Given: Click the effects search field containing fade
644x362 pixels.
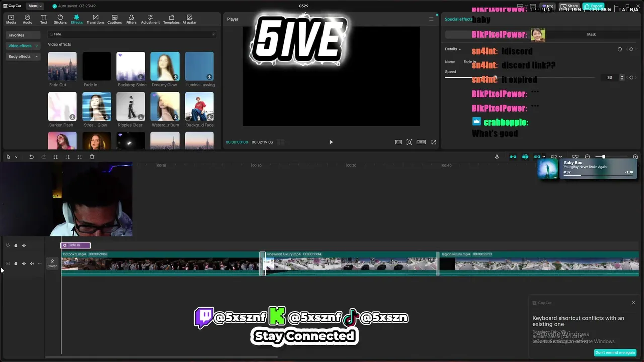Looking at the screenshot, I should click(x=132, y=34).
